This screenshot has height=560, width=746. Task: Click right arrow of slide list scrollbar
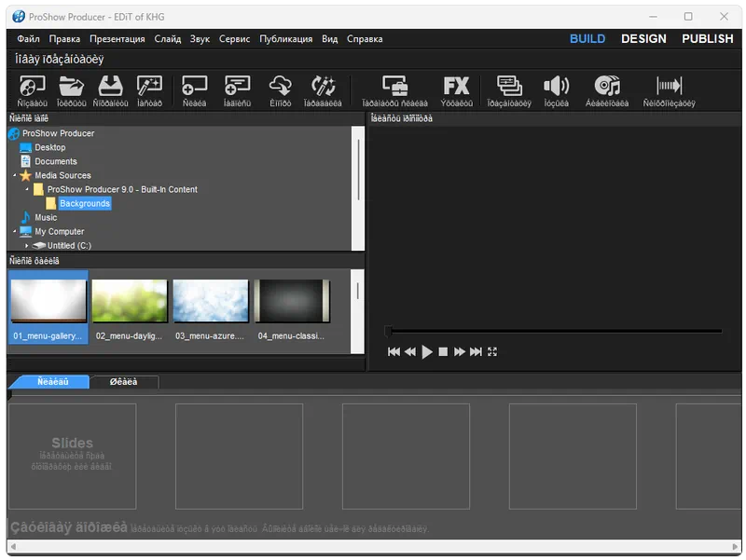(735, 547)
